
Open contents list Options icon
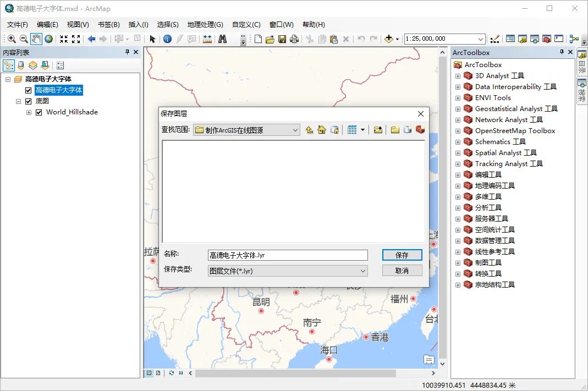coord(60,65)
